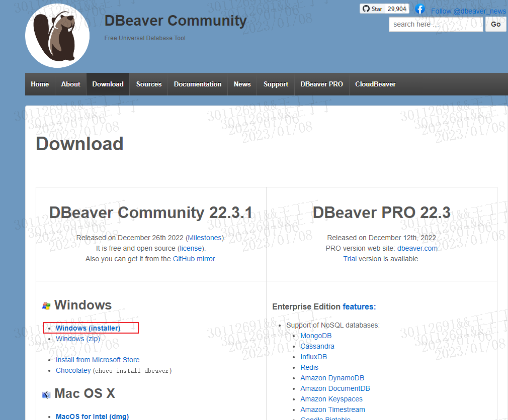Click the 'DBeaver Community 22.3.1' heading
This screenshot has height=420, width=508.
click(x=151, y=213)
